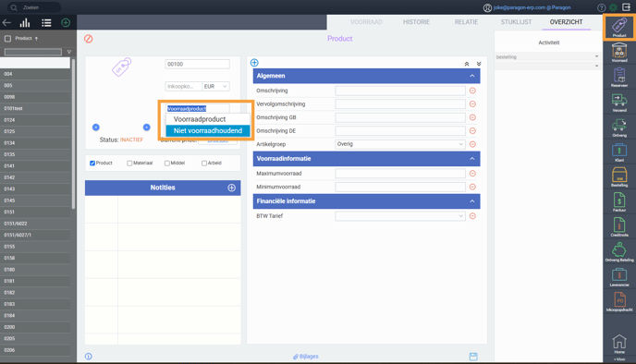This screenshot has height=364, width=636.
Task: Enable the Arbeid checkbox
Action: tap(204, 164)
